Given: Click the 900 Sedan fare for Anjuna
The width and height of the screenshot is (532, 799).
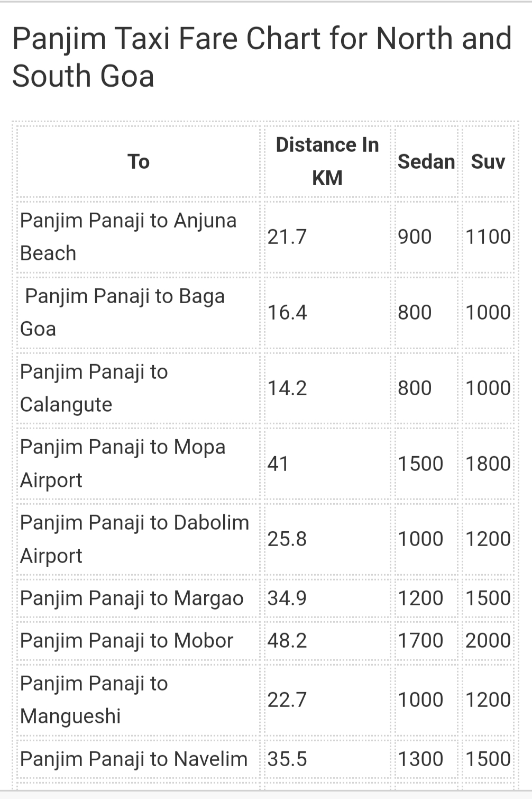Looking at the screenshot, I should [x=415, y=237].
